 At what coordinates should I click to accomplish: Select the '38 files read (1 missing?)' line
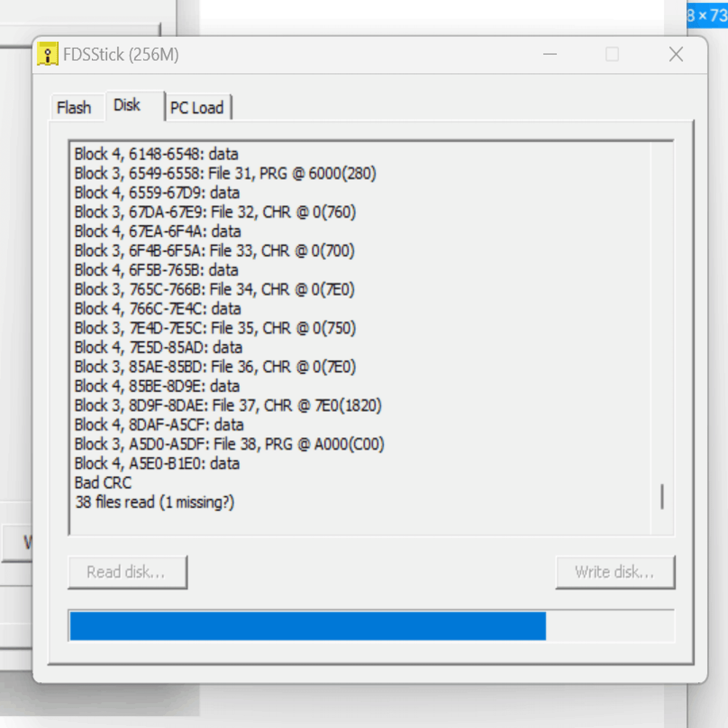pyautogui.click(x=155, y=502)
